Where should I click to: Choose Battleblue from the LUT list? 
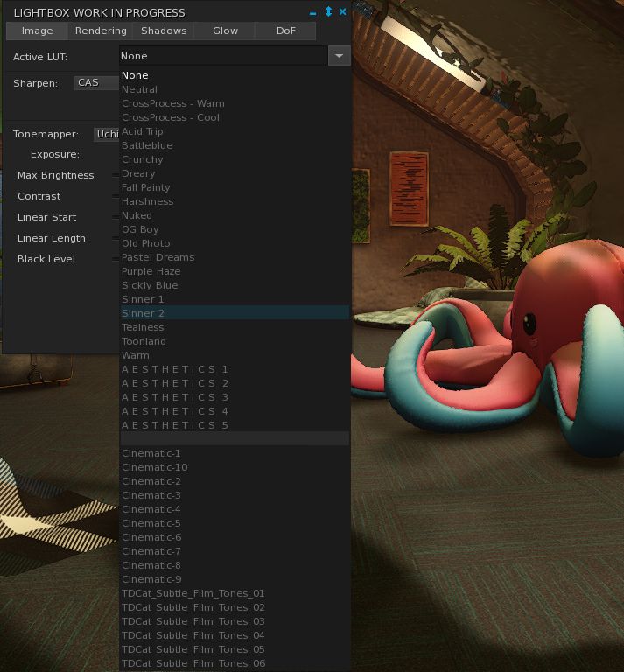coord(235,145)
